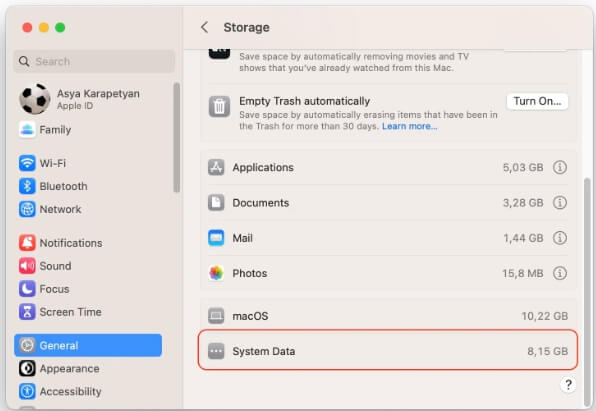Viewport: 596px width, 411px height.
Task: Click the trash can icon
Action: 219,106
